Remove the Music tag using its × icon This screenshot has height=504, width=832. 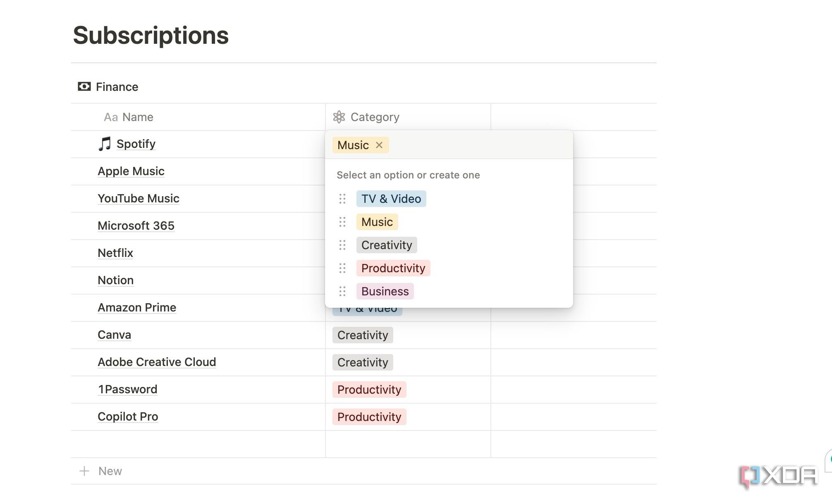tap(379, 145)
